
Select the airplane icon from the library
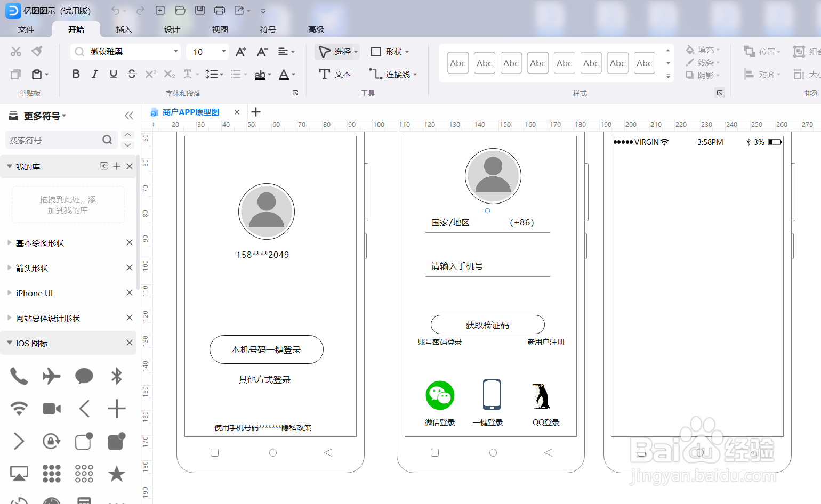pos(51,376)
